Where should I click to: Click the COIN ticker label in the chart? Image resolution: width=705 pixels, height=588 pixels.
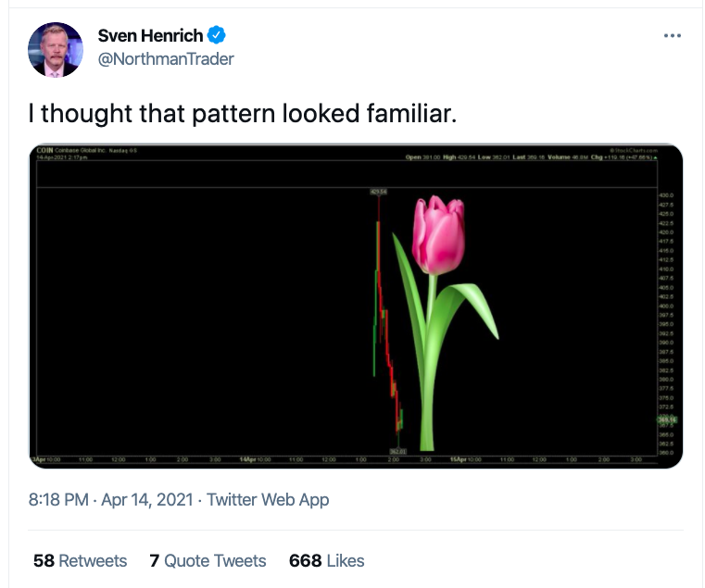[x=44, y=149]
